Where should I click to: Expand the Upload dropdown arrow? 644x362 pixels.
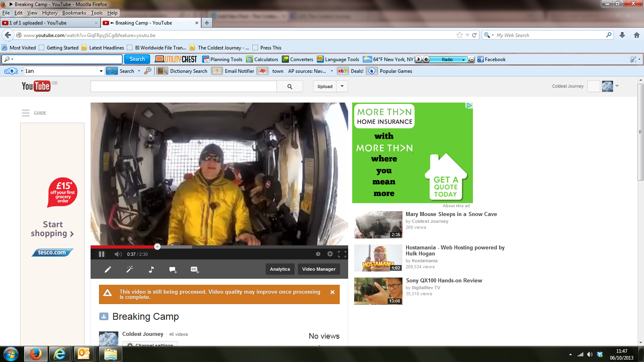(342, 86)
